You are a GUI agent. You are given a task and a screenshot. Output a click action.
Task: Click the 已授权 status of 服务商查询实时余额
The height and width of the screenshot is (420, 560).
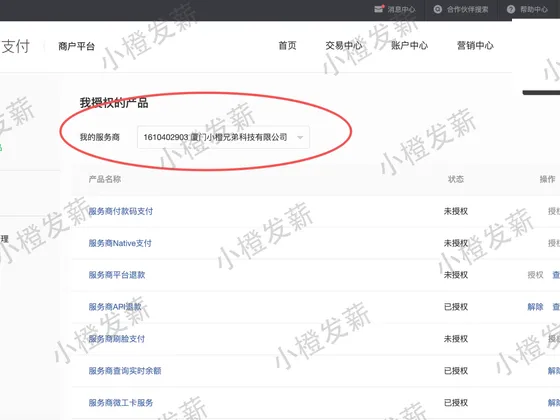coord(456,371)
